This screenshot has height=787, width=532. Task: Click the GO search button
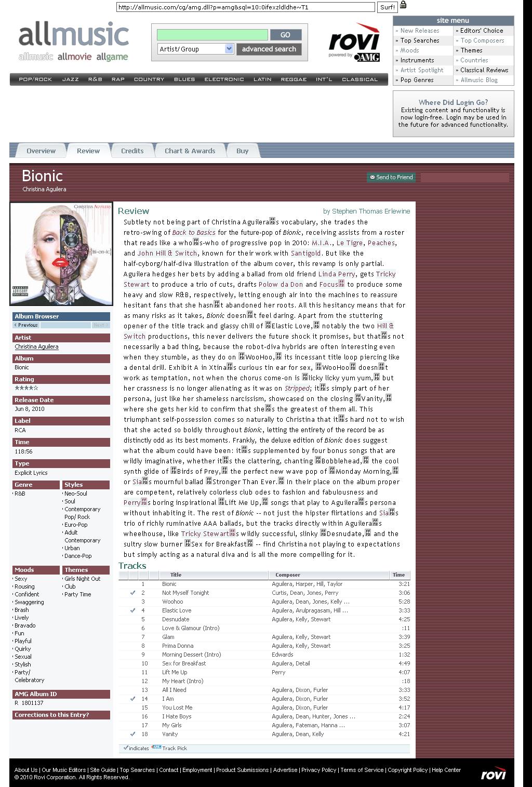coord(285,35)
